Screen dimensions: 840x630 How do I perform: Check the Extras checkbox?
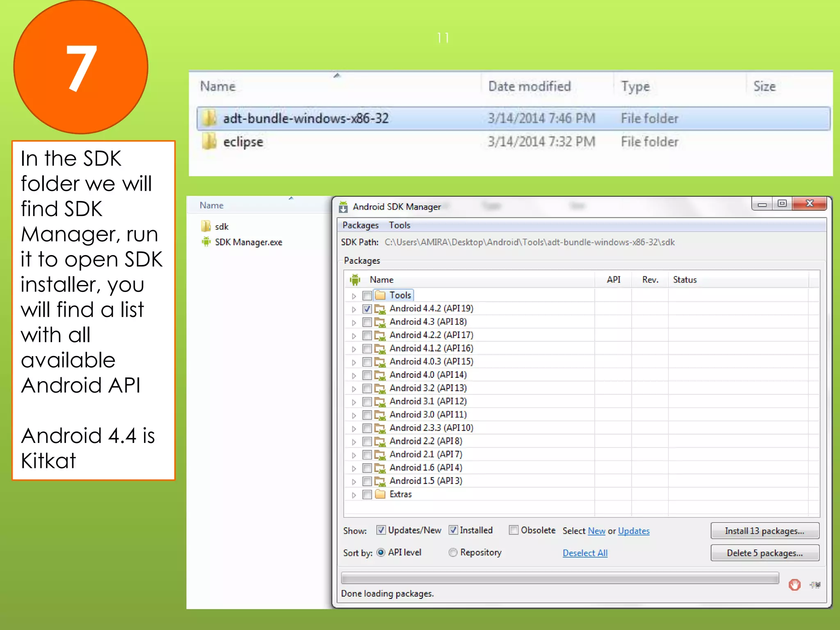click(x=367, y=494)
